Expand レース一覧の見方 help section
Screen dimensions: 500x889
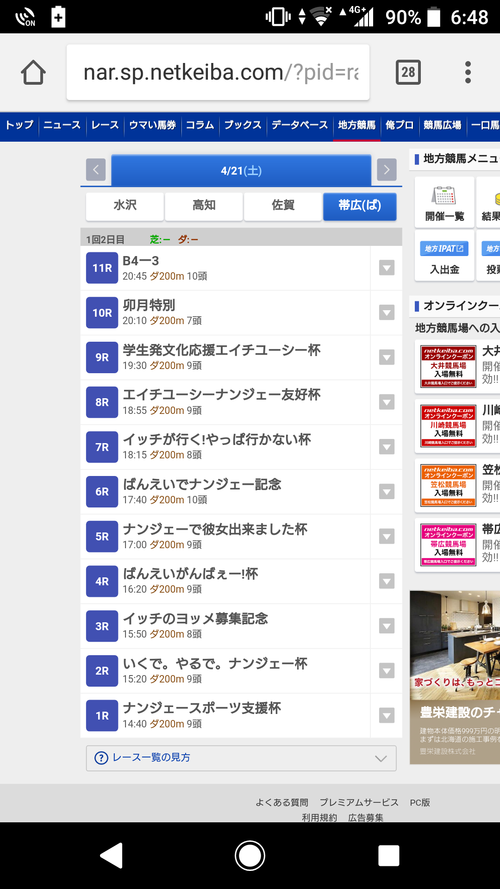click(x=241, y=758)
